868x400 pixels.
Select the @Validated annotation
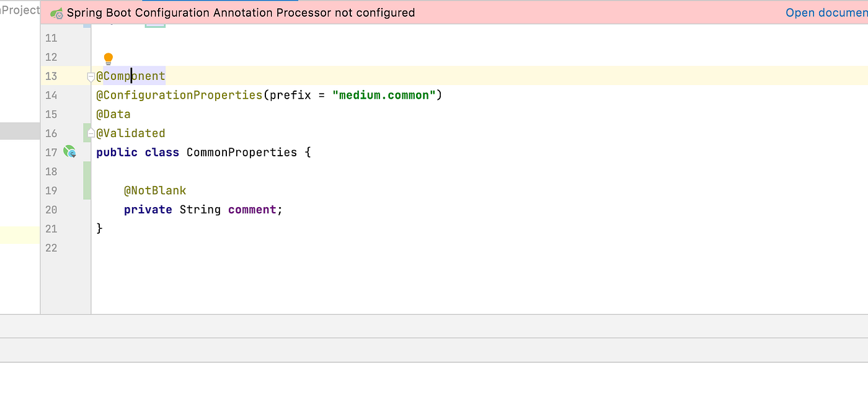pyautogui.click(x=130, y=133)
